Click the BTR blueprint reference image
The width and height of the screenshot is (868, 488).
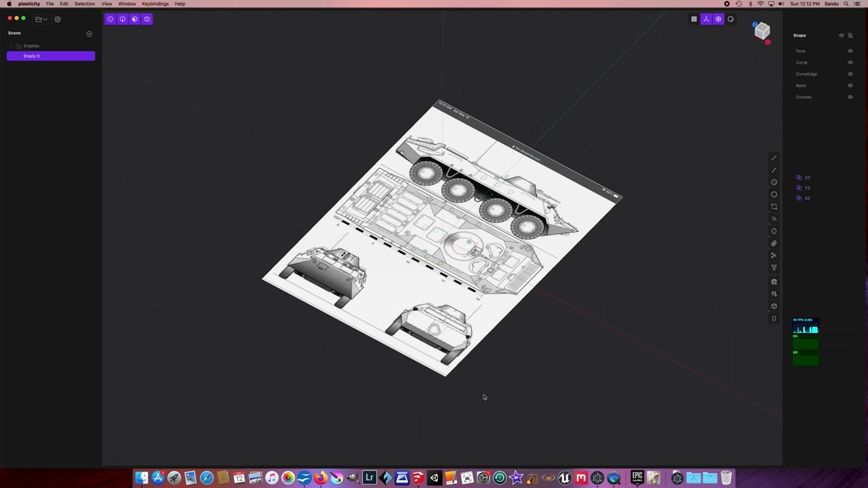(442, 237)
